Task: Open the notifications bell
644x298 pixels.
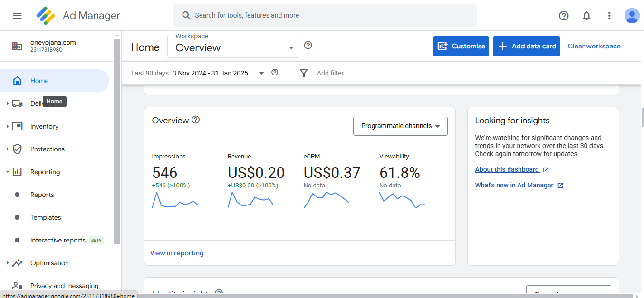Action: tap(586, 16)
